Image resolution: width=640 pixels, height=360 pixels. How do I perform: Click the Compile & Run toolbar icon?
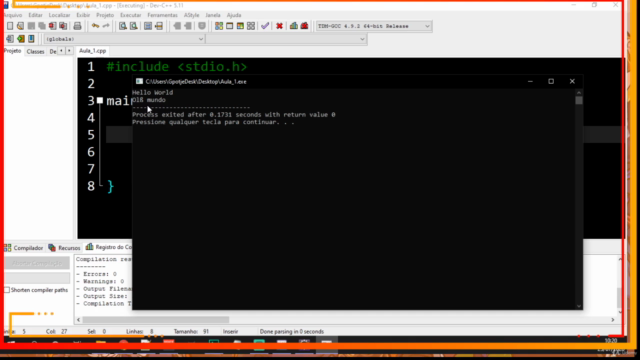240,26
